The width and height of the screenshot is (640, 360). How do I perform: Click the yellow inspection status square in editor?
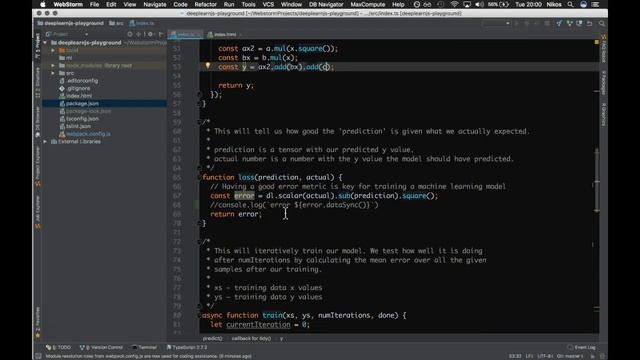[x=596, y=42]
